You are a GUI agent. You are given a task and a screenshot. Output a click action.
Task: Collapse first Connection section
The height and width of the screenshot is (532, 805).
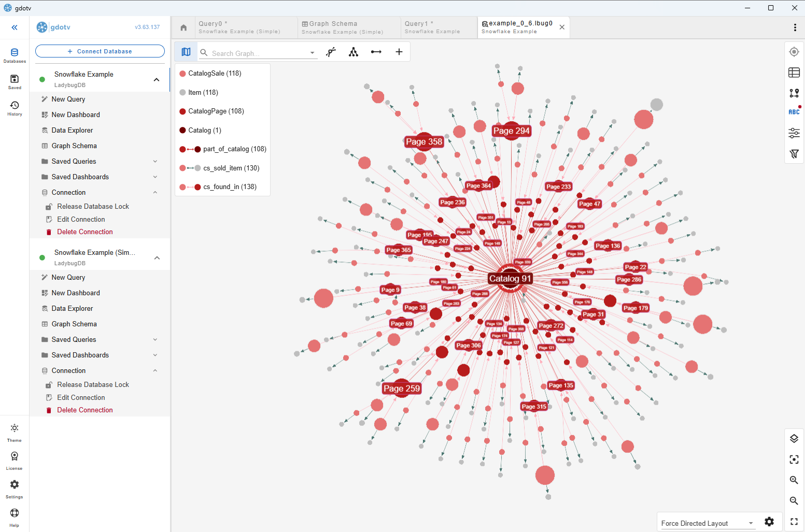point(155,193)
